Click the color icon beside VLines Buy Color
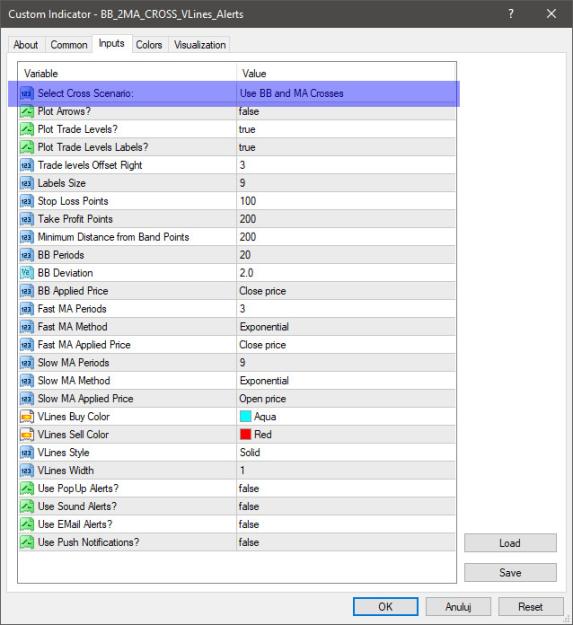The image size is (573, 625). (x=27, y=417)
